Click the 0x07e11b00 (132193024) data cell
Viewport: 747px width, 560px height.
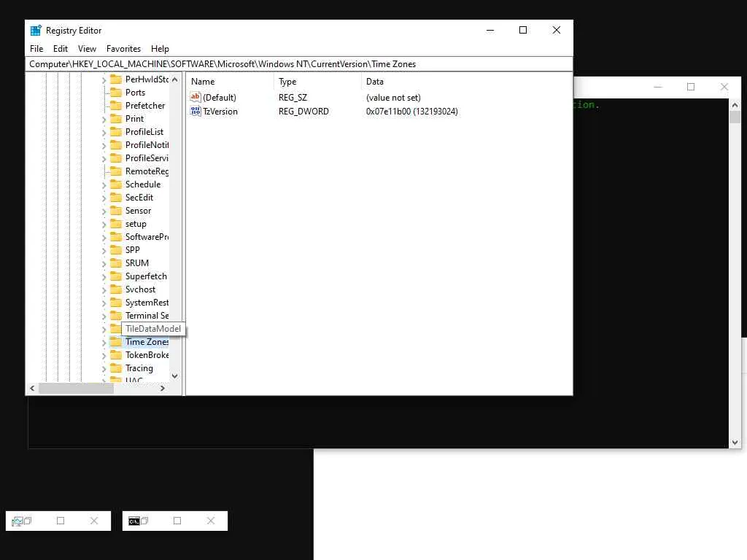coord(411,112)
